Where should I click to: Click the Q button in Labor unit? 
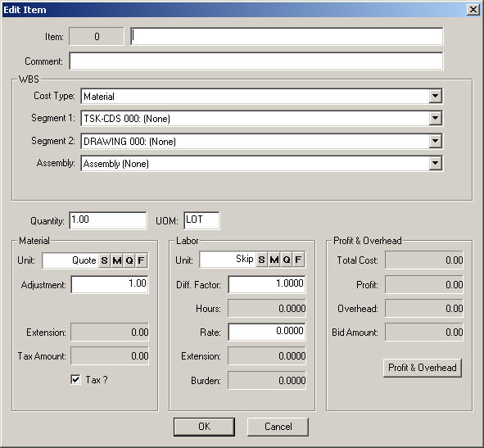pyautogui.click(x=287, y=260)
